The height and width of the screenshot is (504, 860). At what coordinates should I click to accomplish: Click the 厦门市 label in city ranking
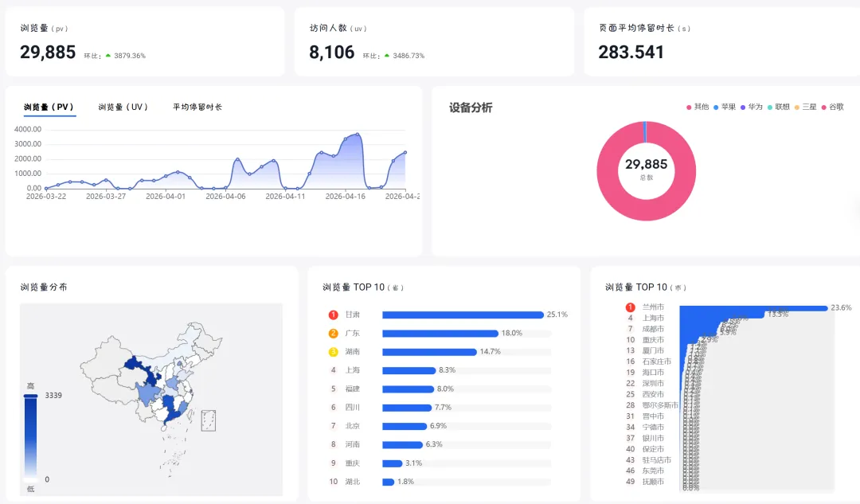(653, 350)
